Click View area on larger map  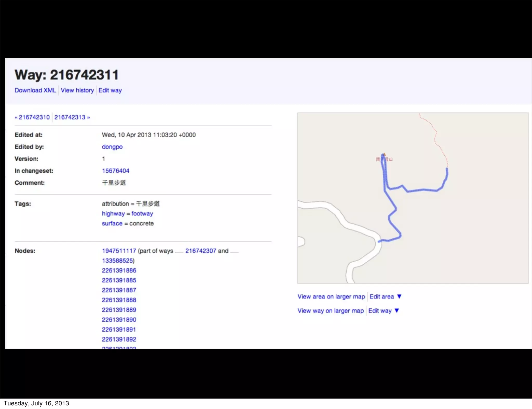[331, 297]
